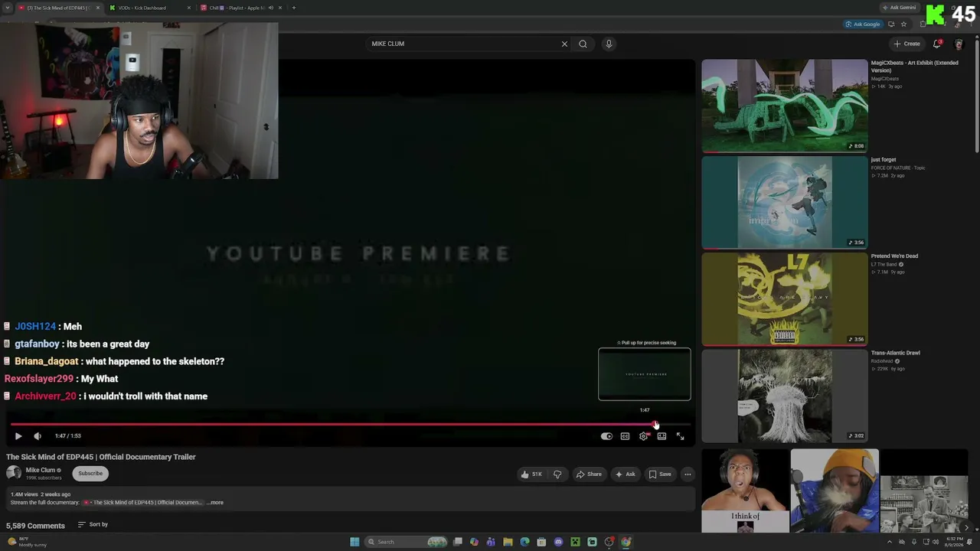Open Ask Gemini in the browser title bar

[899, 8]
